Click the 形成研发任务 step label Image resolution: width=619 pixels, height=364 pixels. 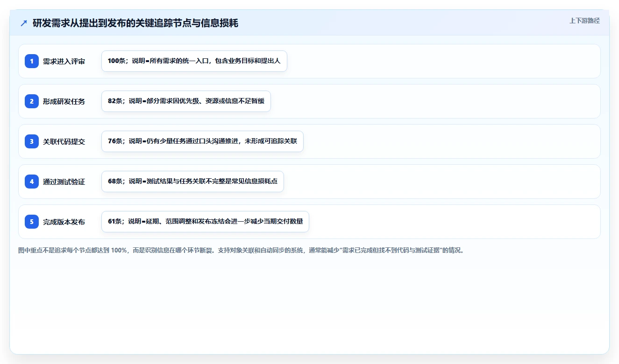[64, 101]
